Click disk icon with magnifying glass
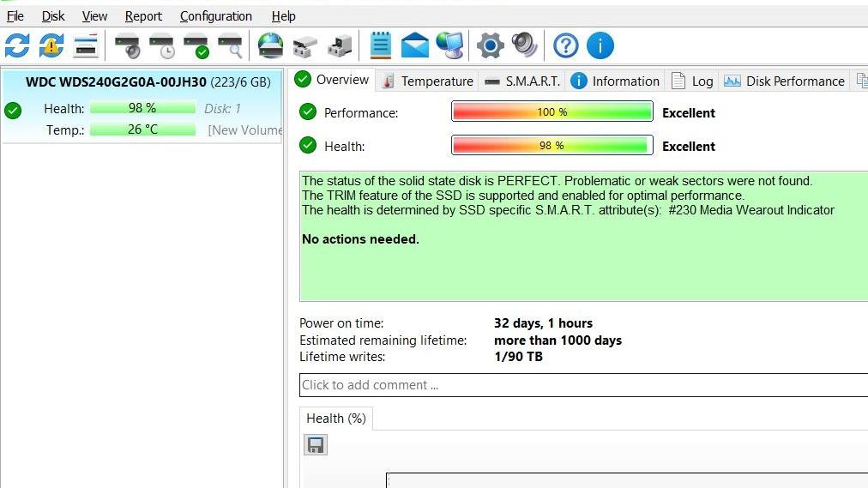Screen dimensions: 868x488 [x=230, y=45]
